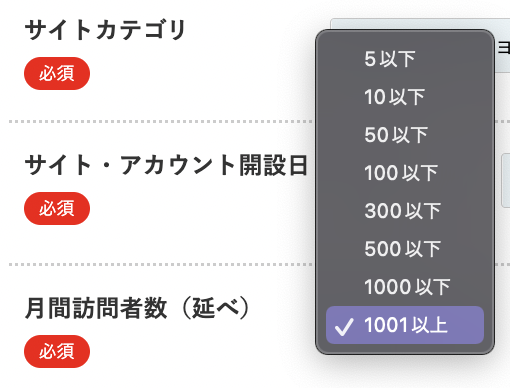Focus the サイト・アカウント開設日 input at right edge
The width and height of the screenshot is (510, 388).
point(506,181)
